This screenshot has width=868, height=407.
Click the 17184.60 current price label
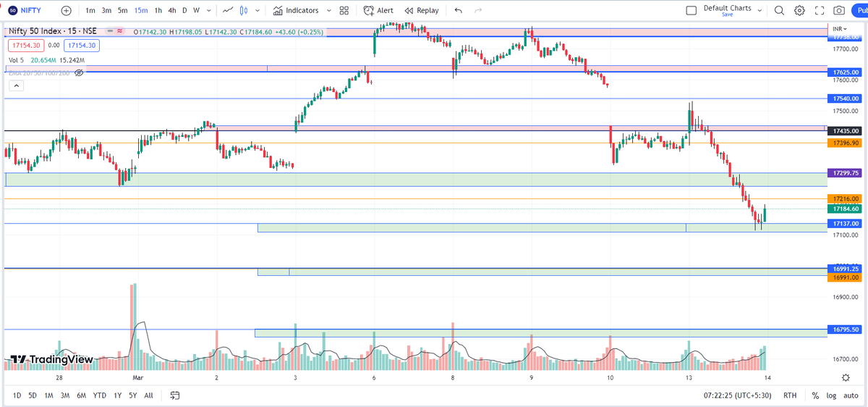[846, 209]
